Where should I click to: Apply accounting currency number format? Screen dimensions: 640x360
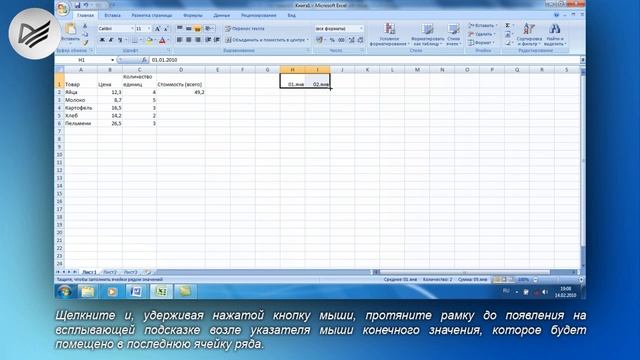pos(319,40)
